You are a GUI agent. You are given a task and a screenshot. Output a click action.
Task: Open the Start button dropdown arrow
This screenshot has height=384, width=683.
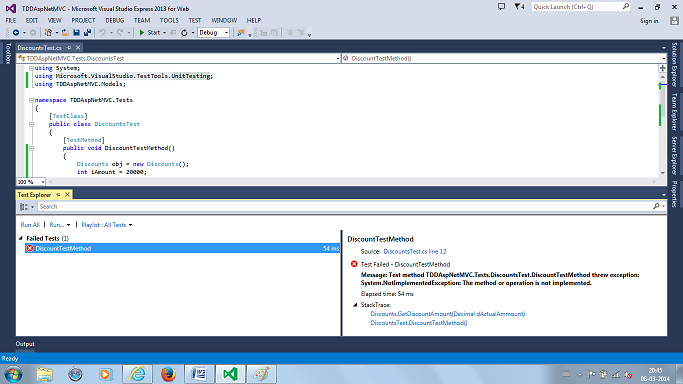coord(164,33)
